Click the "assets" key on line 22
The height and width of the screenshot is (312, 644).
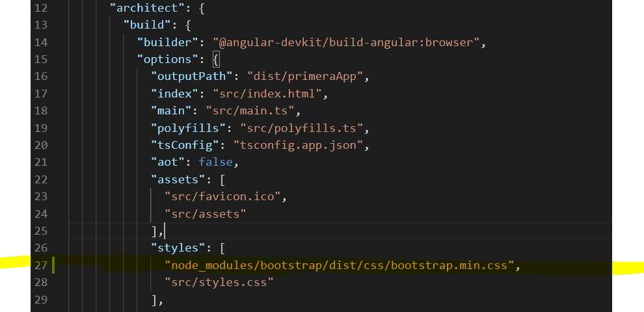176,178
